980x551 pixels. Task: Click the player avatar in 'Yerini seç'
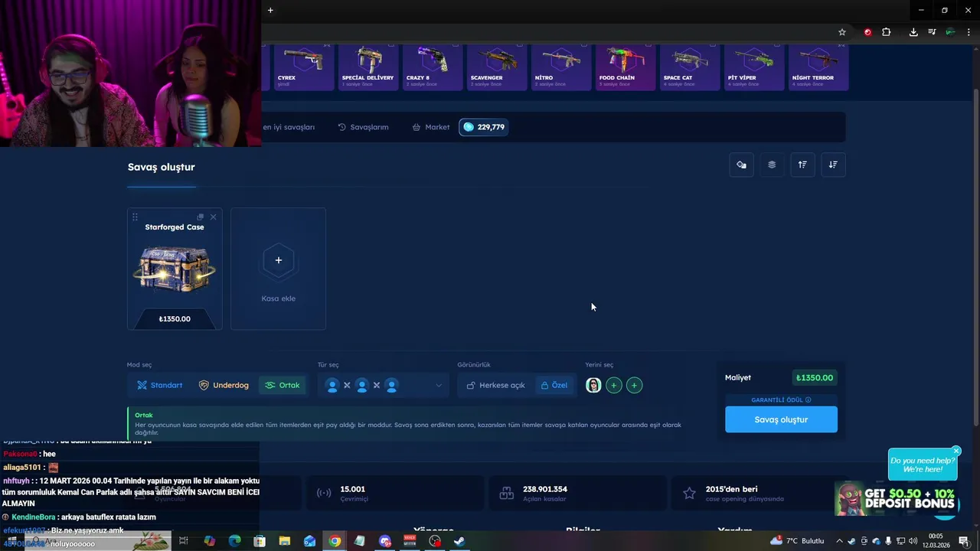[x=593, y=385]
